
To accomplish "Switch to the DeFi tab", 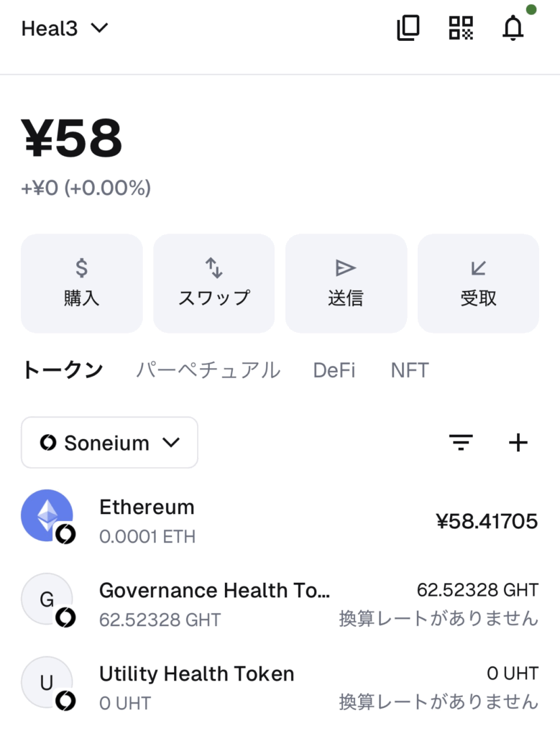I will pyautogui.click(x=334, y=370).
